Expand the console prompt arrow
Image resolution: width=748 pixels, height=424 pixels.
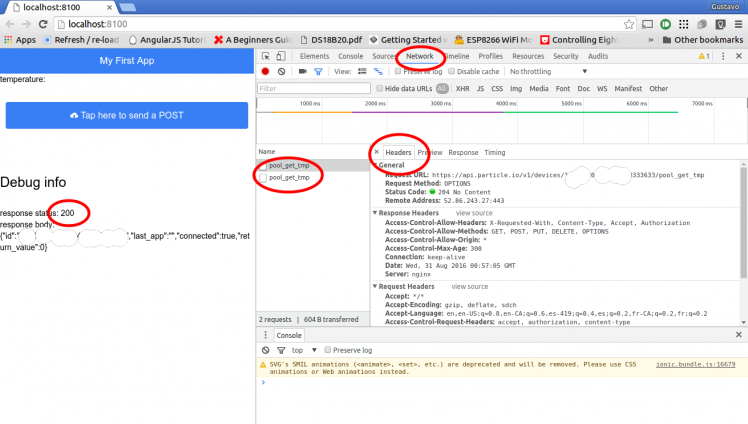pos(263,382)
